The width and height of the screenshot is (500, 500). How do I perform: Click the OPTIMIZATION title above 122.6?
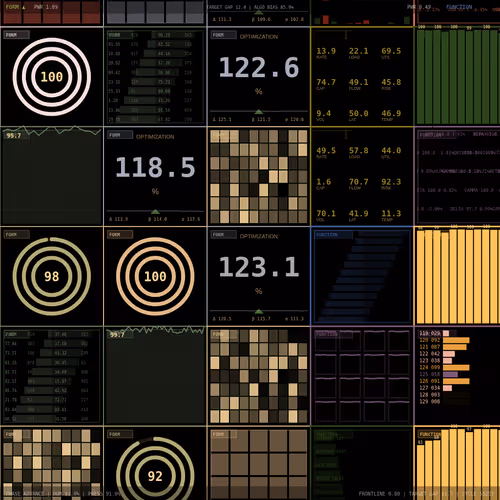point(259,36)
